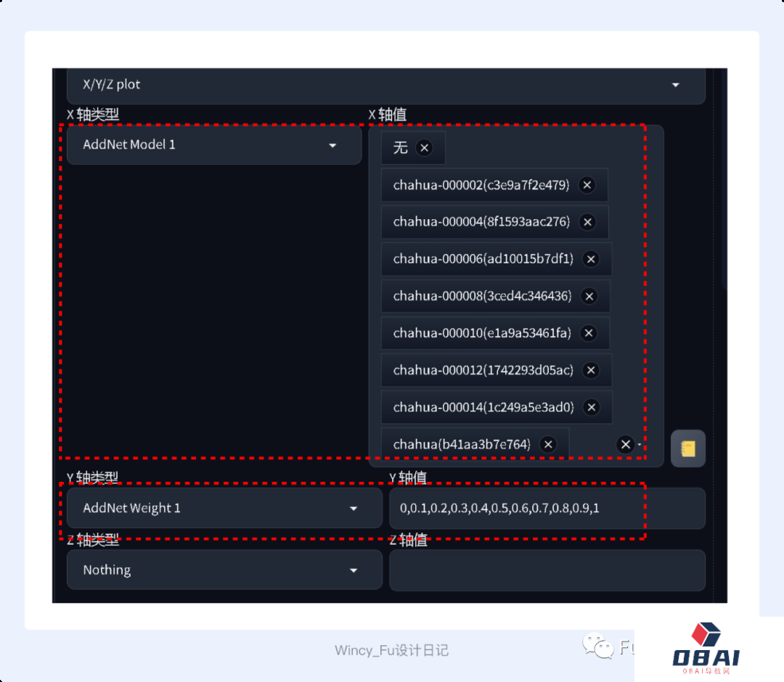Remove chahua-000004 tag via its X icon
784x682 pixels.
588,222
